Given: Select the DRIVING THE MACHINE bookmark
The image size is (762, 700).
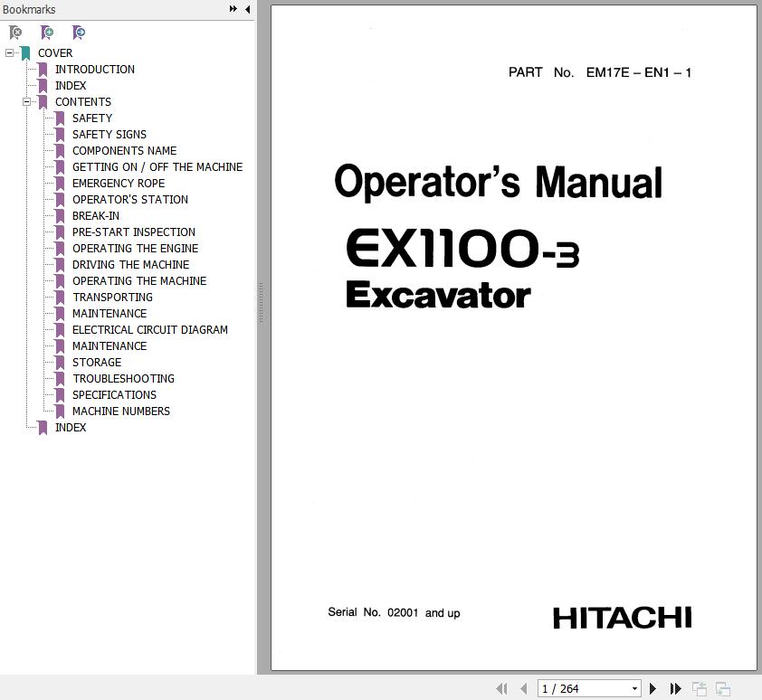Looking at the screenshot, I should [130, 265].
